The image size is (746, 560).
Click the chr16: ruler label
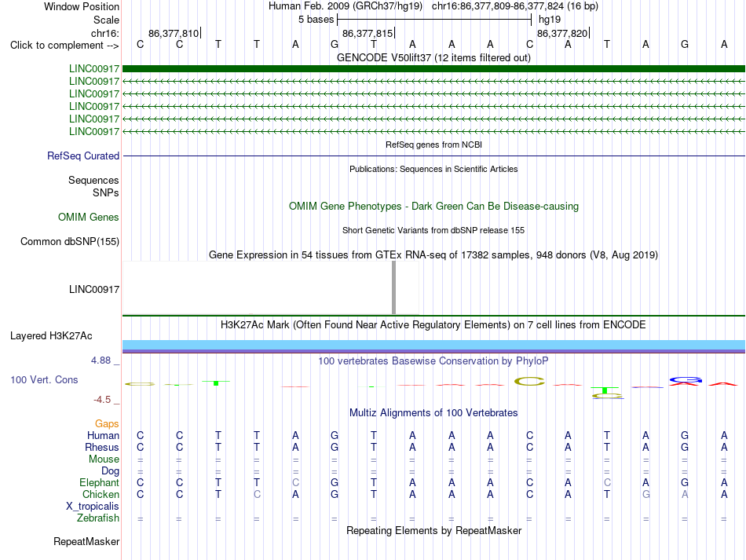(x=104, y=33)
